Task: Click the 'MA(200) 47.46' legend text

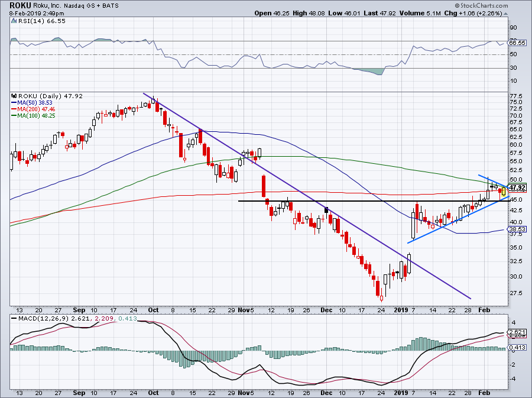Action: coord(36,109)
